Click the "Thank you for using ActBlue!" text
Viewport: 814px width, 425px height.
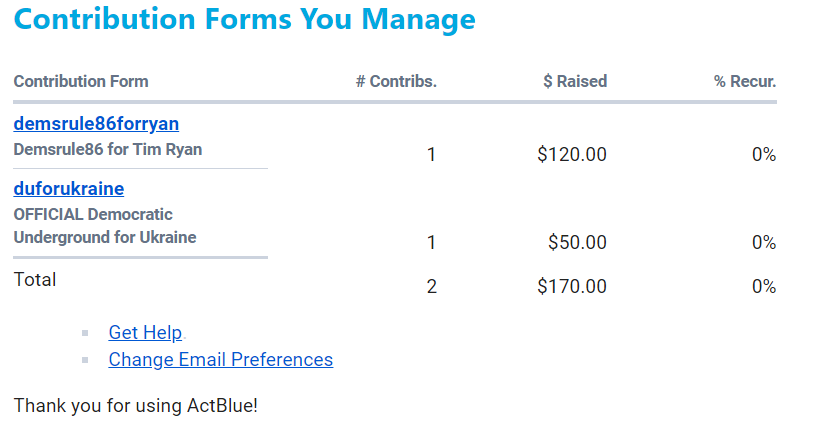click(136, 405)
